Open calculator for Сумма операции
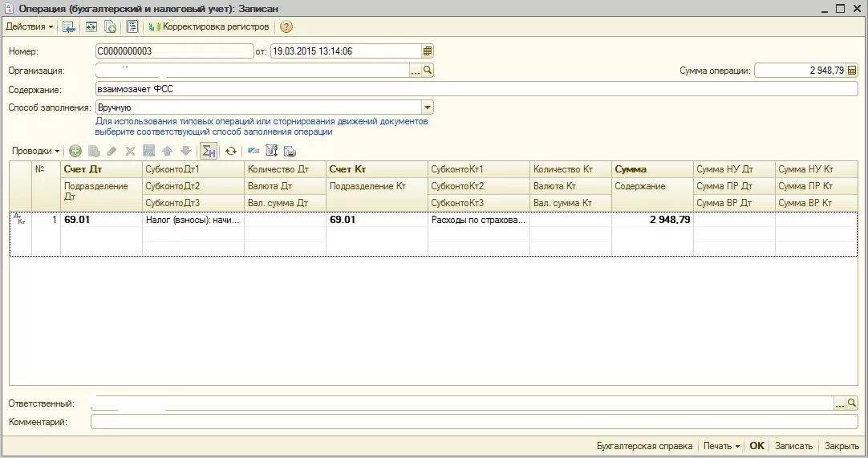Viewport: 868px width, 458px height. pos(852,71)
